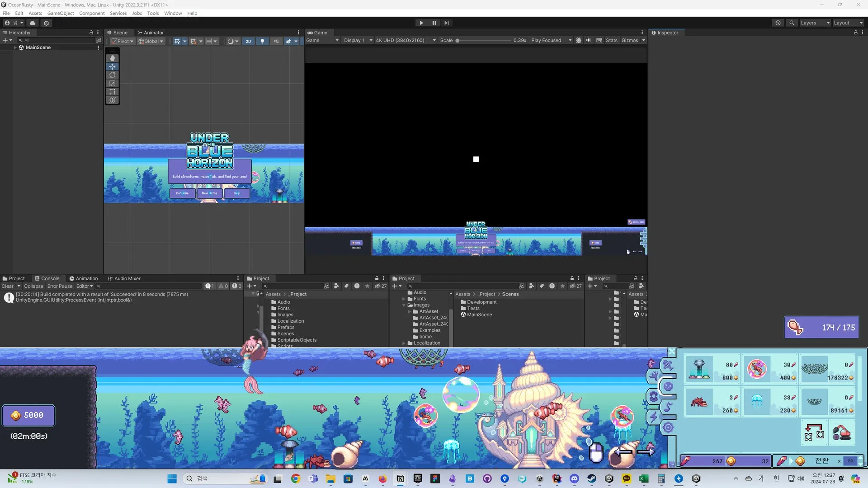Select the Rect tool in the Scene toolbar

(112, 92)
